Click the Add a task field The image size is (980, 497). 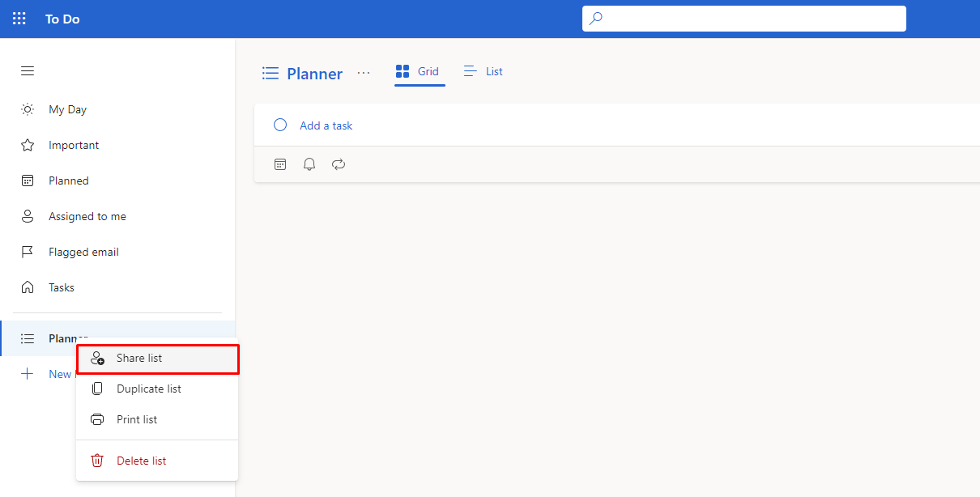click(x=616, y=125)
